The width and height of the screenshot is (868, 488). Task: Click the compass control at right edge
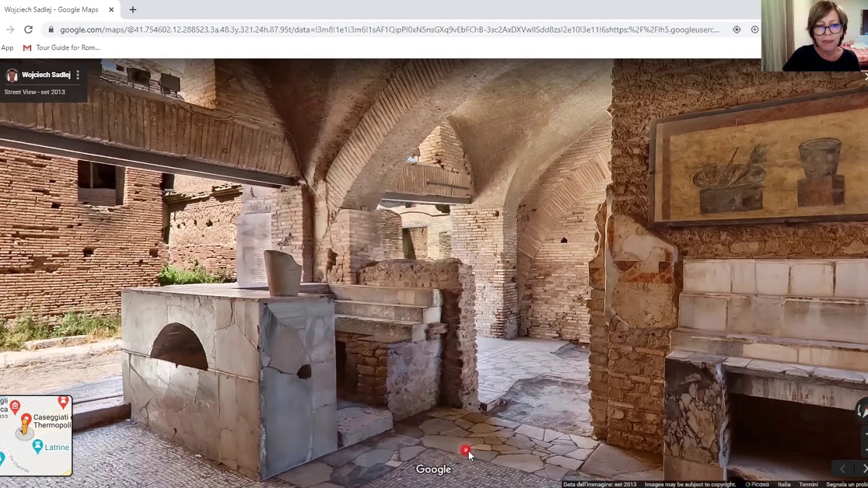tap(862, 409)
